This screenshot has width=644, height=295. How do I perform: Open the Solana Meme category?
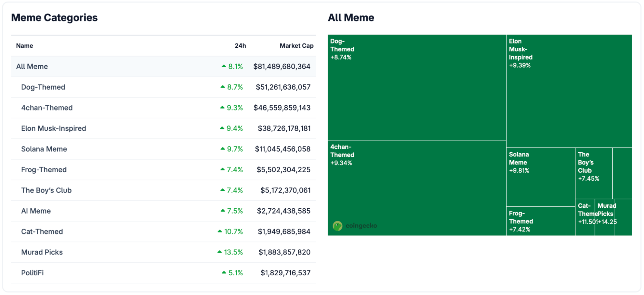(x=44, y=149)
